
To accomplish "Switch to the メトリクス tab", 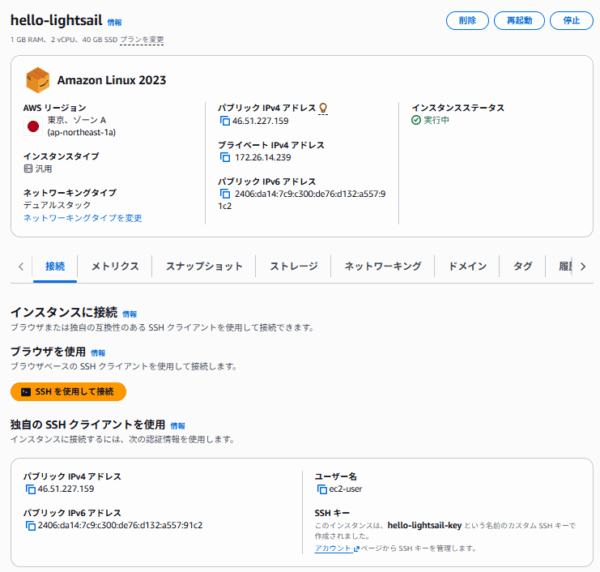I will coord(115,266).
